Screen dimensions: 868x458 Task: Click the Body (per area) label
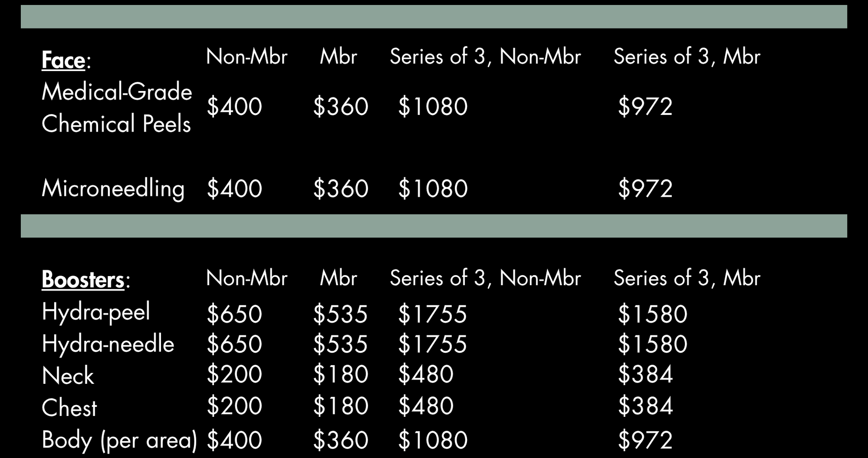(x=119, y=440)
